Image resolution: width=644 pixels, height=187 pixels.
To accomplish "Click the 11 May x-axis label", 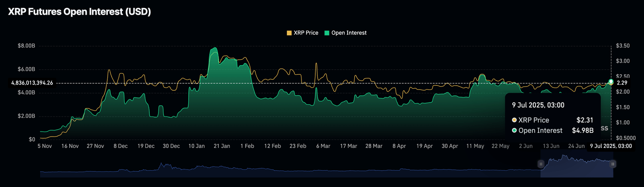I will pyautogui.click(x=475, y=146).
